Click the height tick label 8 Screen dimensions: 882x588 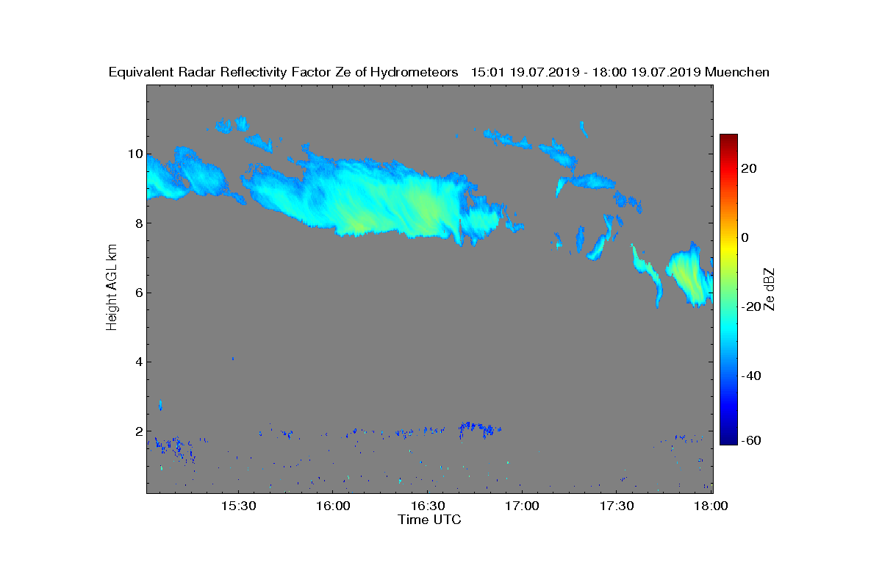[138, 223]
